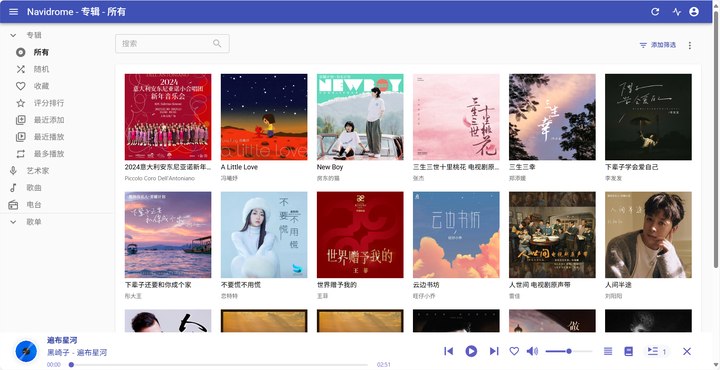This screenshot has width=720, height=370.
Task: Mute using the speaker icon
Action: click(x=532, y=351)
